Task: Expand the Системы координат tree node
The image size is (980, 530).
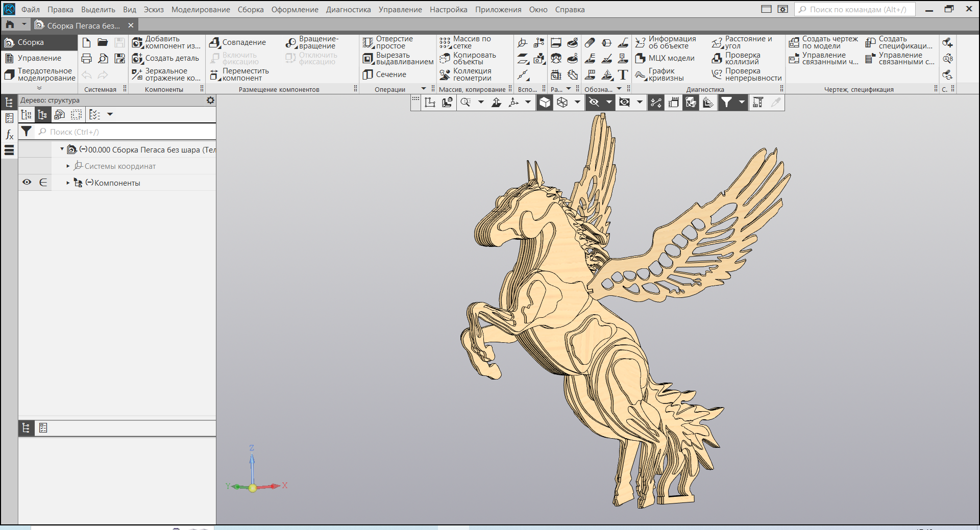Action: pyautogui.click(x=68, y=166)
